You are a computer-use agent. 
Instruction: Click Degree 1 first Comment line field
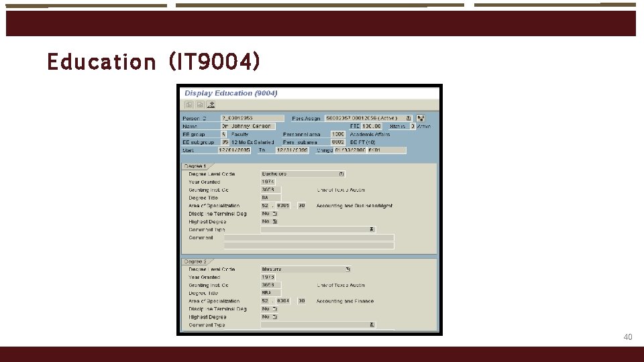(309, 237)
